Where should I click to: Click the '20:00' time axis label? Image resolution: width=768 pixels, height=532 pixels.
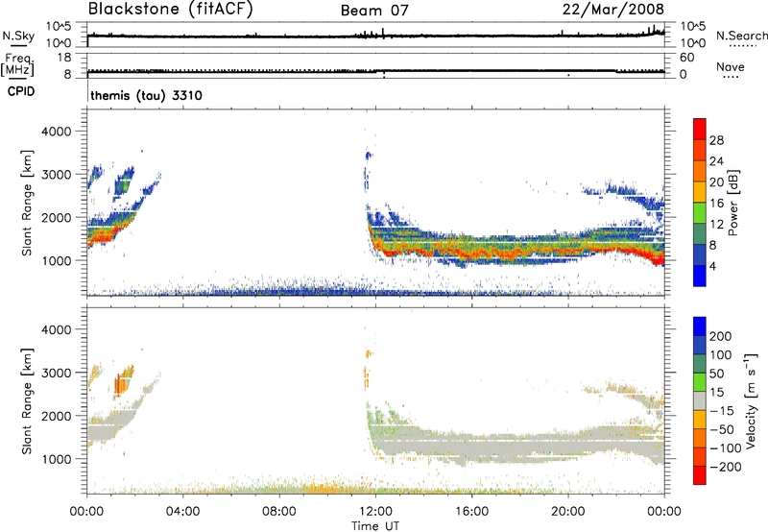[568, 512]
